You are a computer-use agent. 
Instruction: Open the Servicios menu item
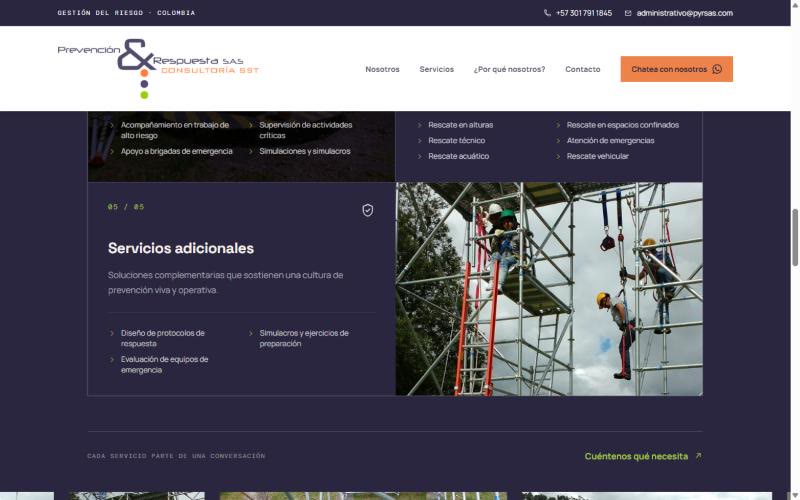pos(436,69)
